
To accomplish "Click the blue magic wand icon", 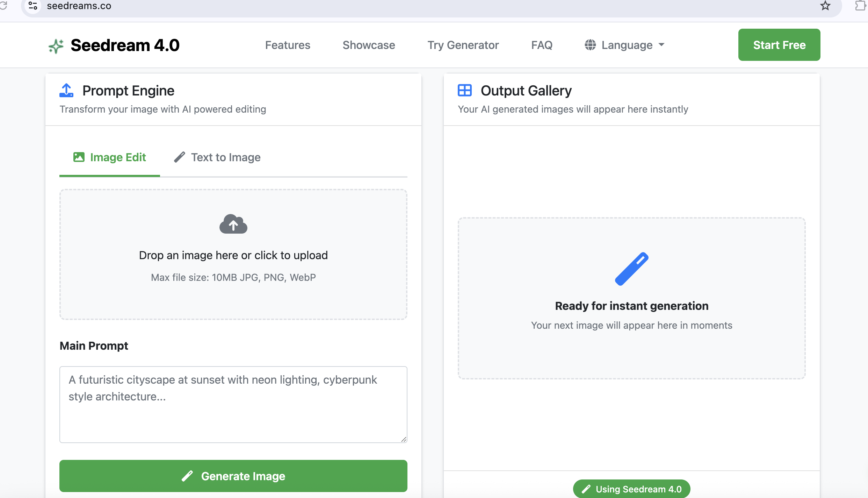I will tap(631, 269).
